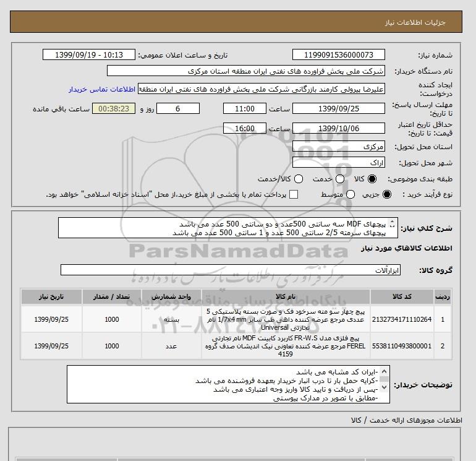Click the ردیف column header
Viewport: 476px width, 461px height.
pos(443,296)
